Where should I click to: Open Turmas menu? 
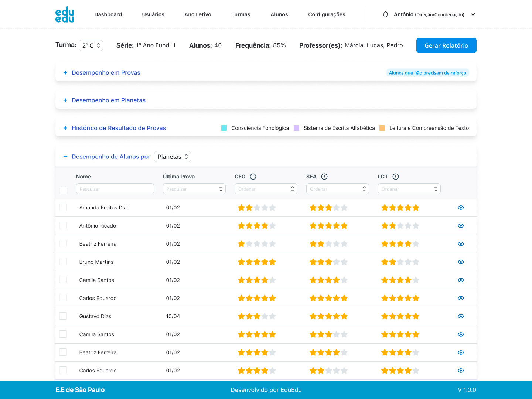pos(241,14)
